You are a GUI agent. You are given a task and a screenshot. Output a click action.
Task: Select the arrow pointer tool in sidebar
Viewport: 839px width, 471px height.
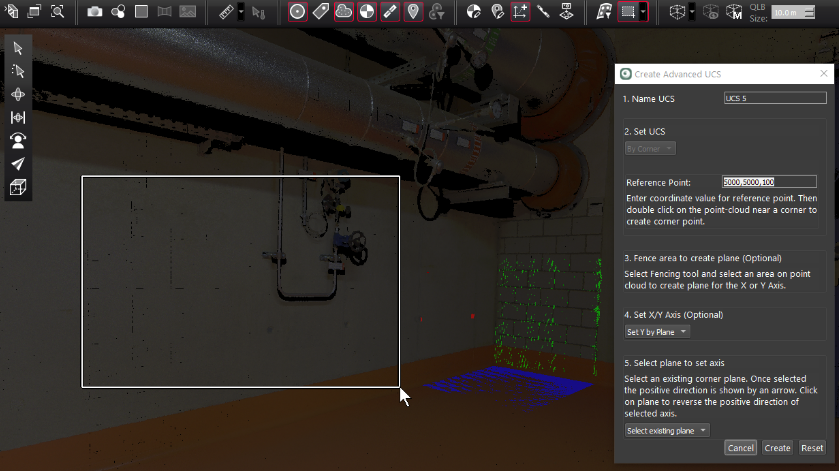coord(18,48)
